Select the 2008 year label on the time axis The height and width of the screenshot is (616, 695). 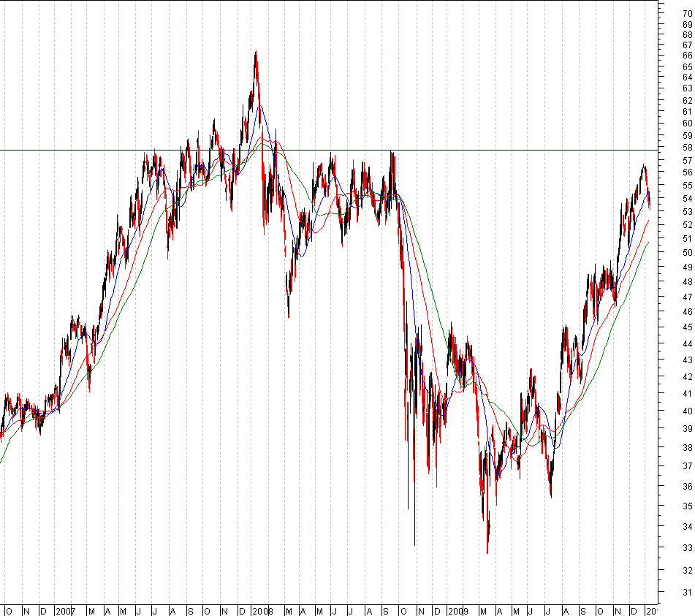262,612
